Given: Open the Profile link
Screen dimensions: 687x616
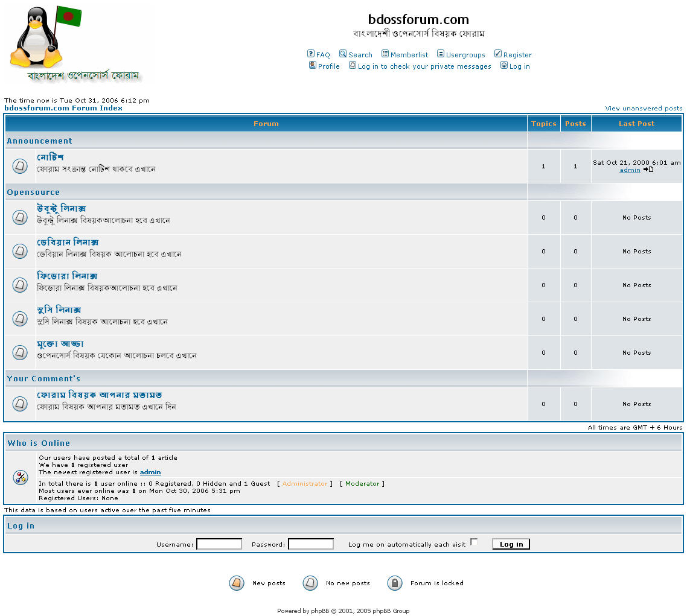Looking at the screenshot, I should point(328,66).
